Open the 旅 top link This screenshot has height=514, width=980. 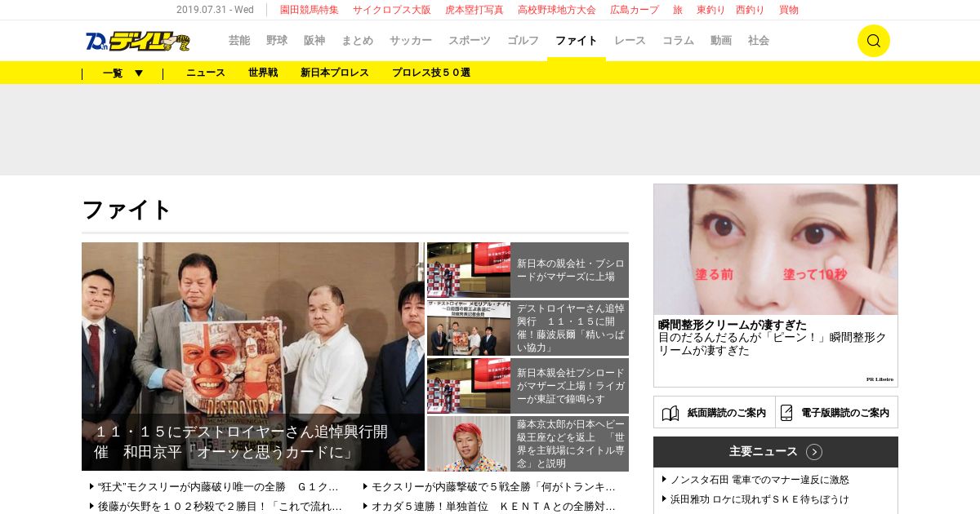(678, 10)
